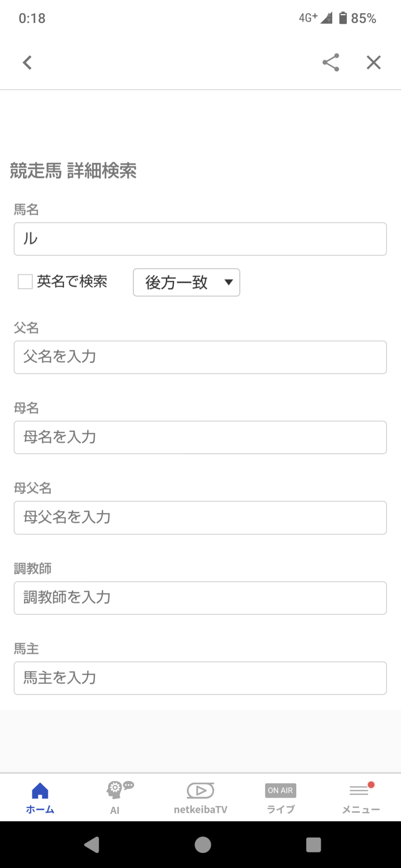401x868 pixels.
Task: Focus the 馬名 input field containing ル
Action: click(x=200, y=239)
